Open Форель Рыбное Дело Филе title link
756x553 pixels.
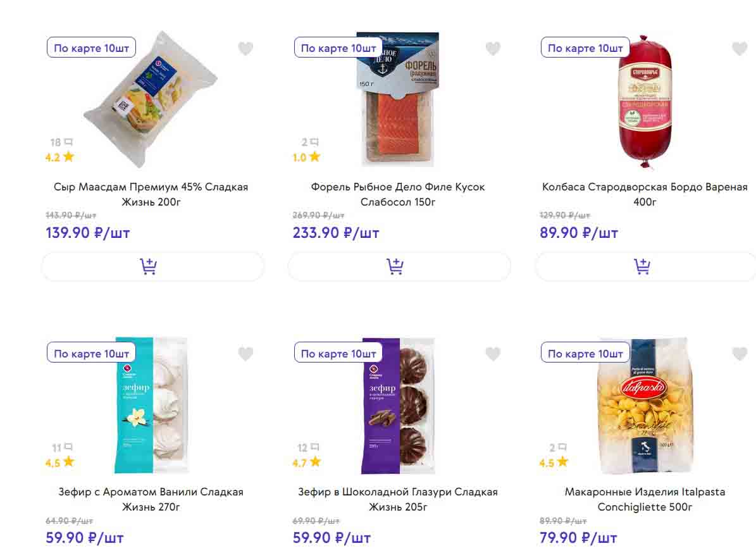point(398,194)
